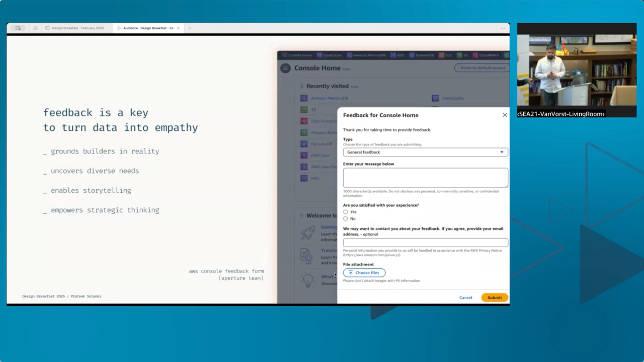Open Amazon MemoryDB from Recently visited
The image size is (644, 362).
pyautogui.click(x=329, y=98)
